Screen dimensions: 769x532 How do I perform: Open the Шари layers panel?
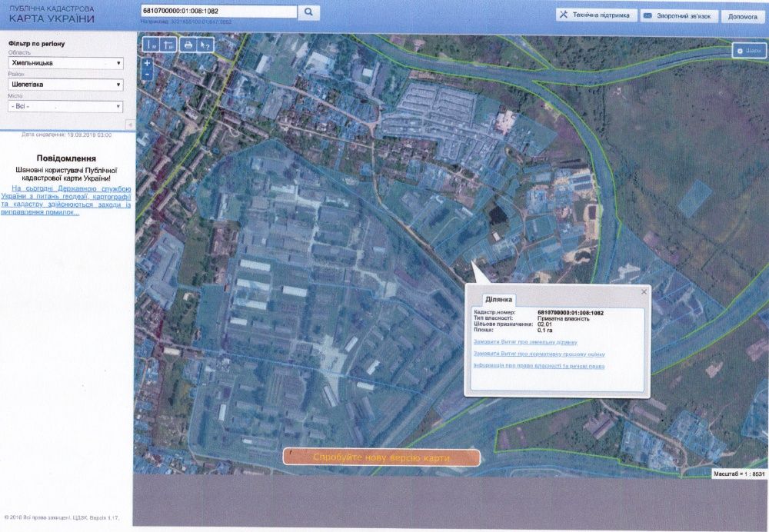point(749,51)
